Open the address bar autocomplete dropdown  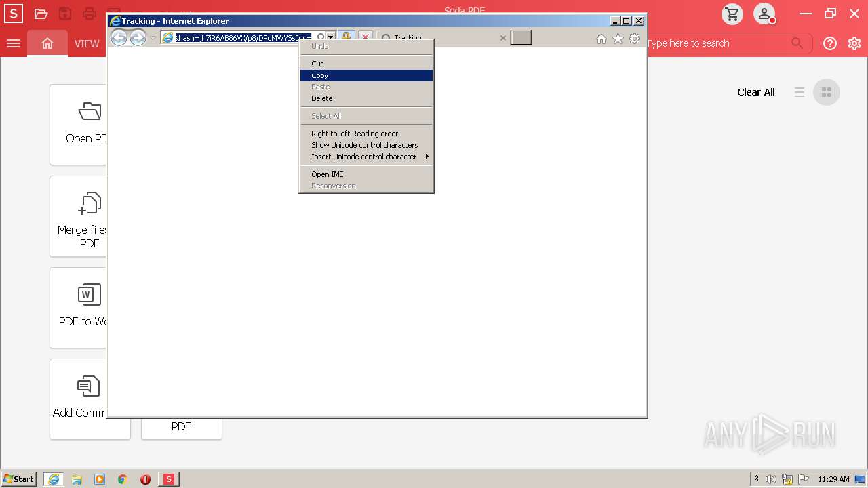(330, 38)
